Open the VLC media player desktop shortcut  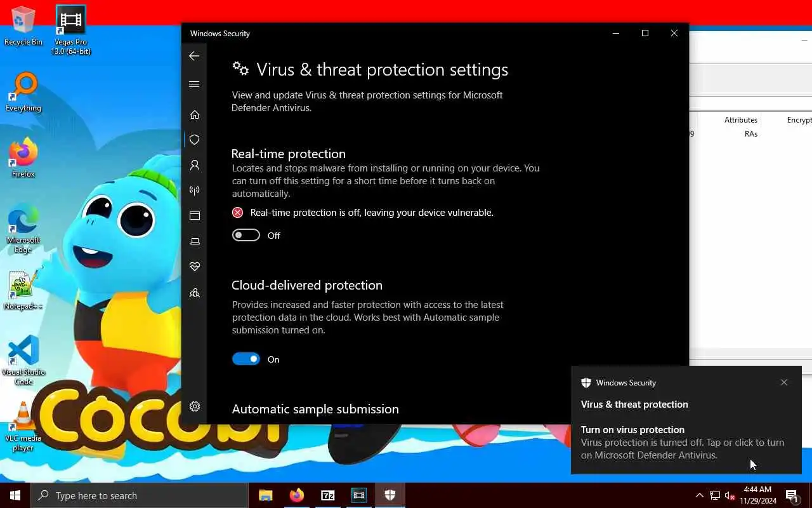(x=23, y=427)
